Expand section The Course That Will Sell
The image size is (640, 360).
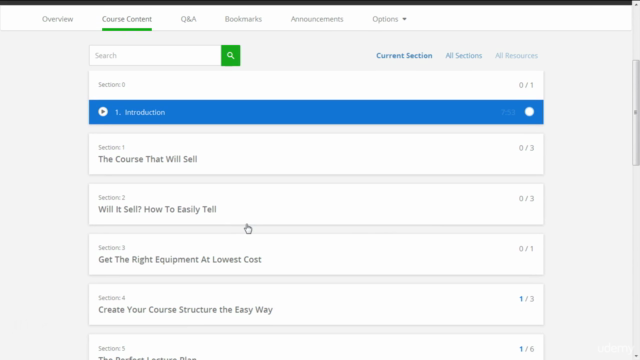click(x=316, y=154)
